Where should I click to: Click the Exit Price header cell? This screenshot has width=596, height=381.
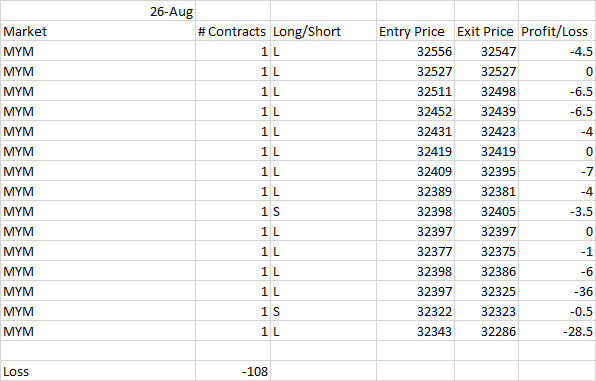pyautogui.click(x=487, y=31)
